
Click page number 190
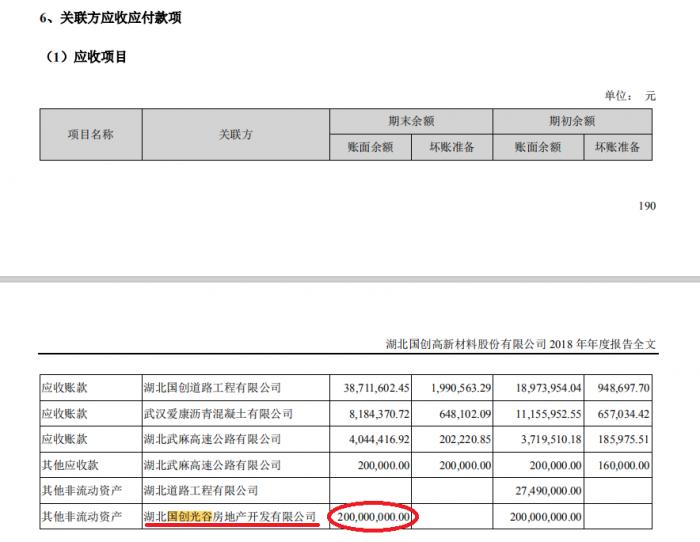[646, 206]
